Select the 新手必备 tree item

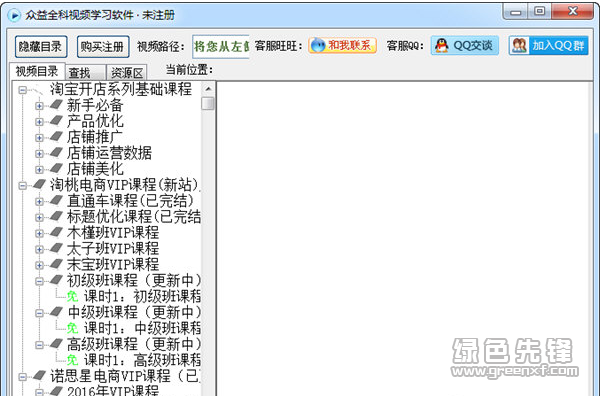click(95, 105)
